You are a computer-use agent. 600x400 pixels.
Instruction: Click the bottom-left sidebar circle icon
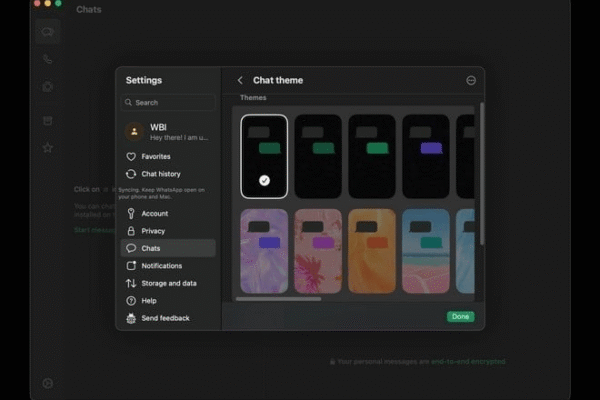[47, 383]
